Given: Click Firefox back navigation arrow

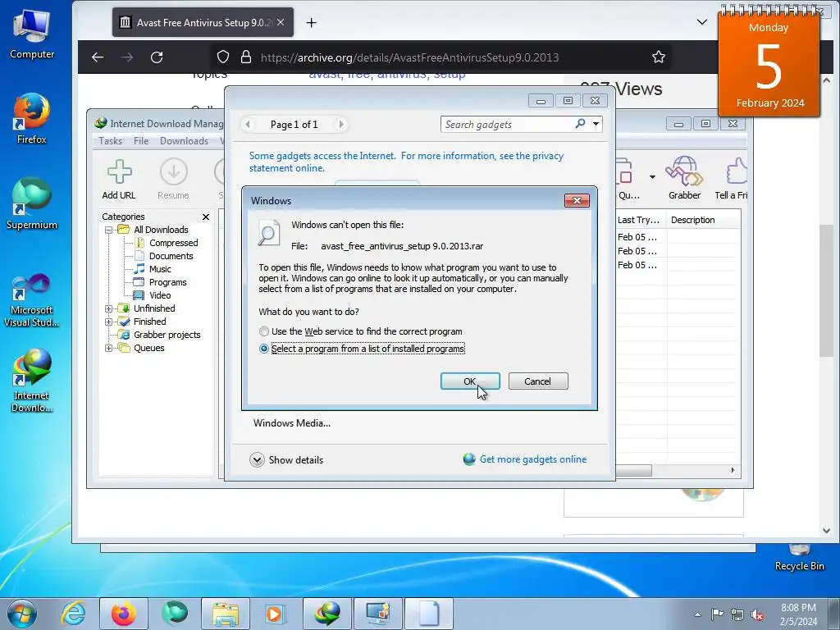Looking at the screenshot, I should (98, 57).
